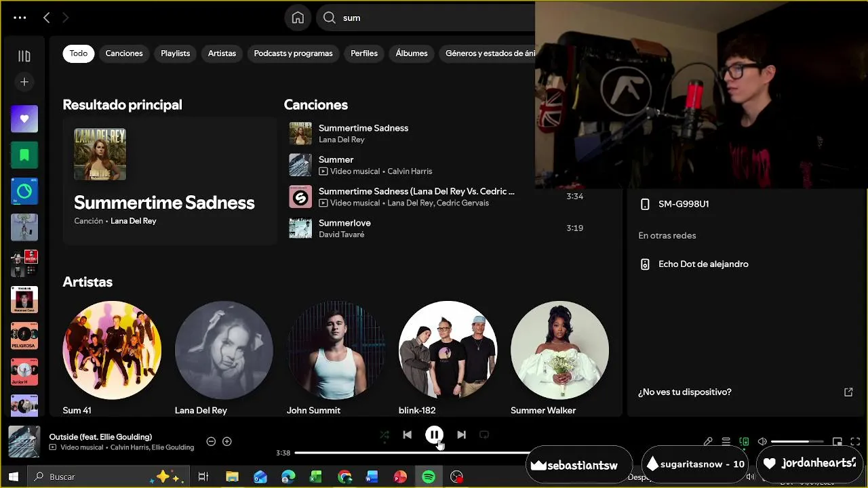Toggle Connect to a device icon
868x488 pixels.
click(744, 441)
